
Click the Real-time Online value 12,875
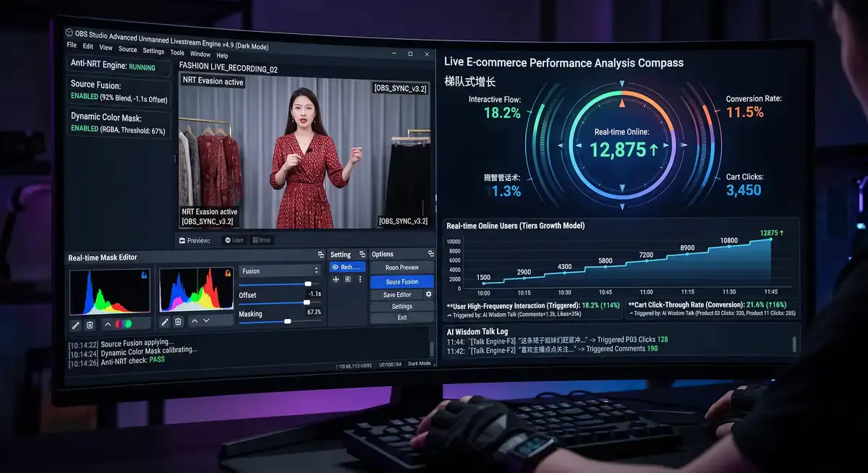click(618, 150)
